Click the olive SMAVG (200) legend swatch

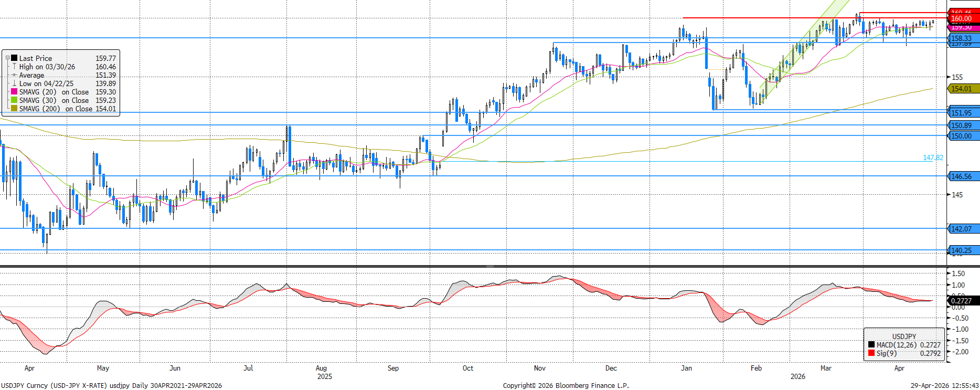14,109
